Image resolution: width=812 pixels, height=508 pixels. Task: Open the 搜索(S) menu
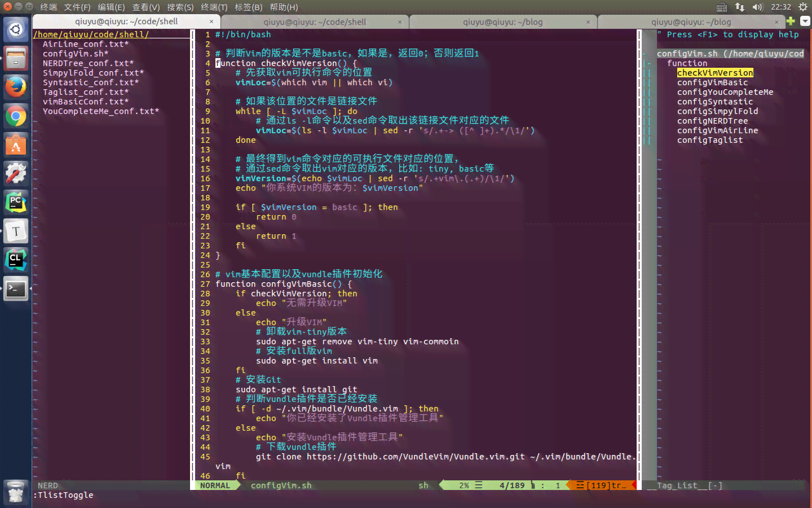pos(180,7)
